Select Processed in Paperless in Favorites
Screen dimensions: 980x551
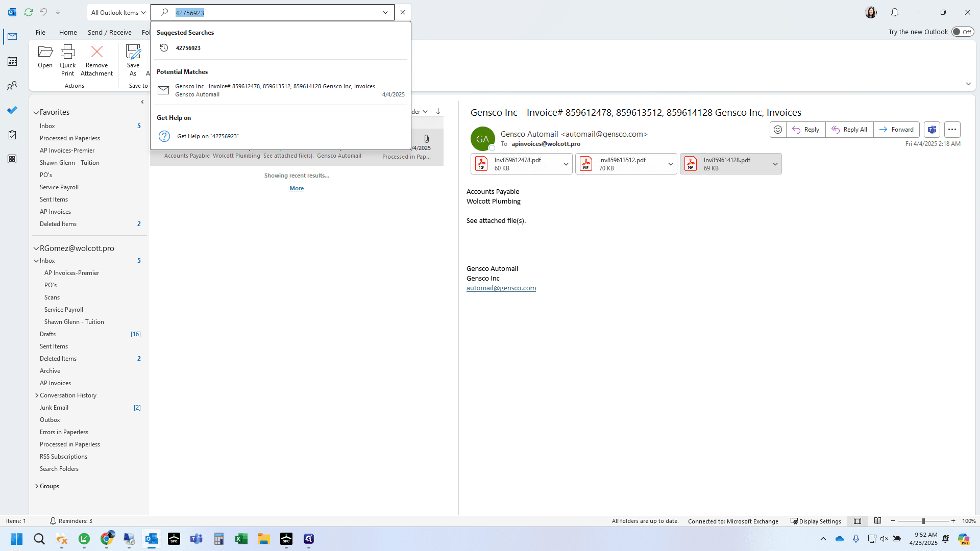70,138
